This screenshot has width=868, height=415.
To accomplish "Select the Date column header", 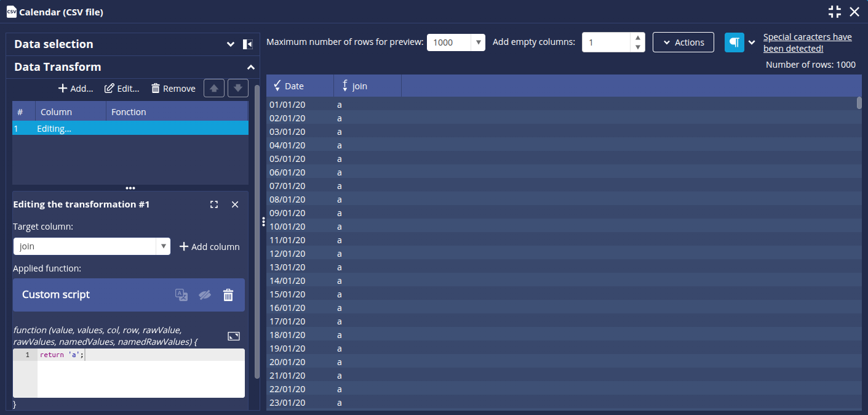I will tap(300, 86).
